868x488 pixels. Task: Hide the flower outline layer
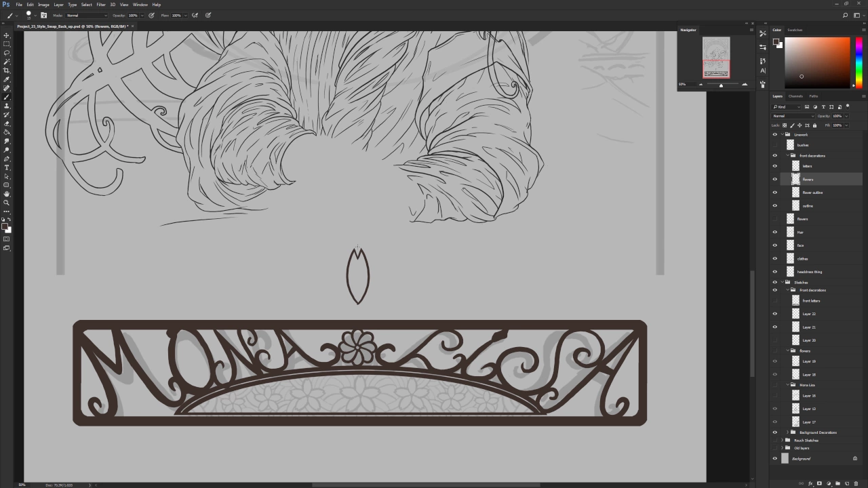tap(775, 192)
